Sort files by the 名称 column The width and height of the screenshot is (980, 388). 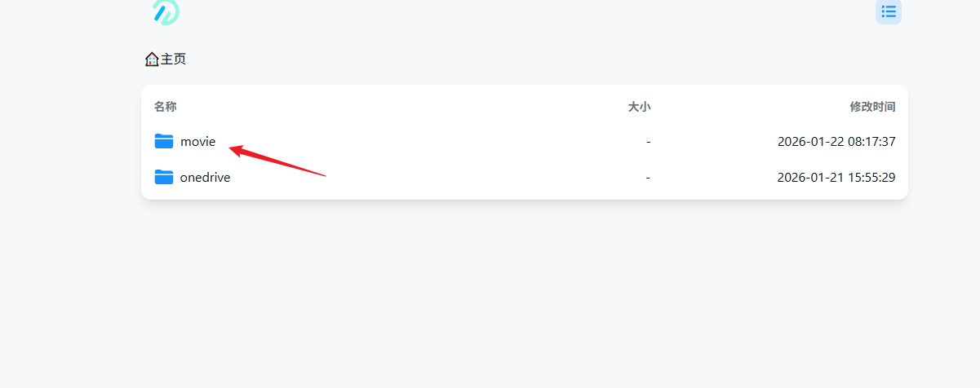tap(166, 107)
